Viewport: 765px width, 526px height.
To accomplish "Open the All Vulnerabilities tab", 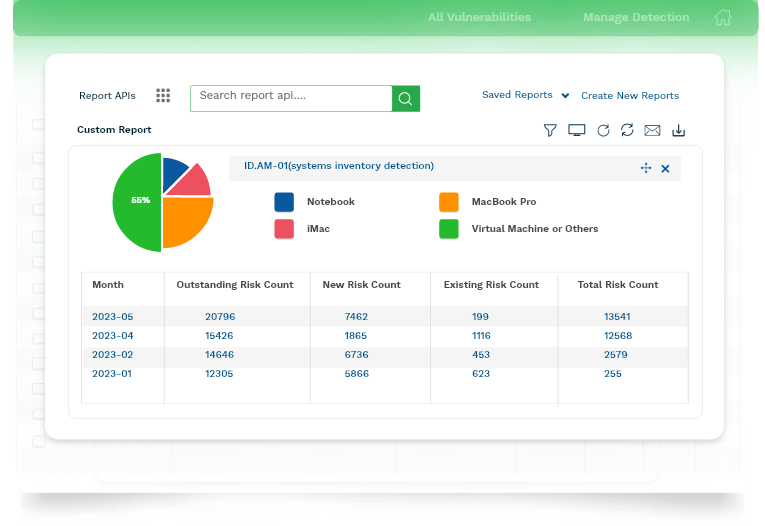I will [x=479, y=17].
